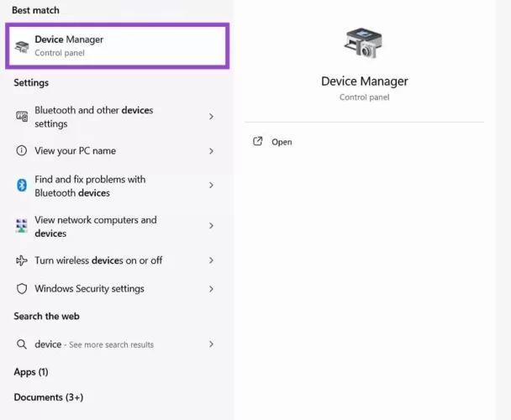Click the blue Bluetooth troubleshoot icon

pyautogui.click(x=22, y=186)
